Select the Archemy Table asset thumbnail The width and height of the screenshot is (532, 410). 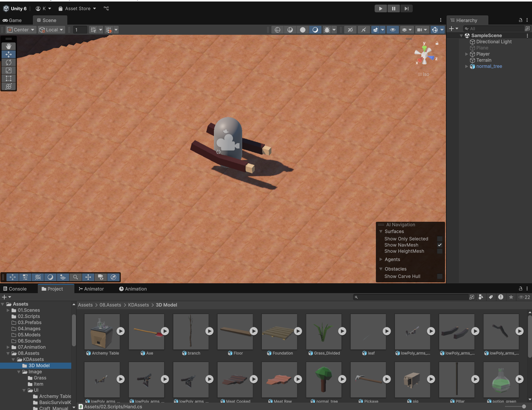pos(102,332)
